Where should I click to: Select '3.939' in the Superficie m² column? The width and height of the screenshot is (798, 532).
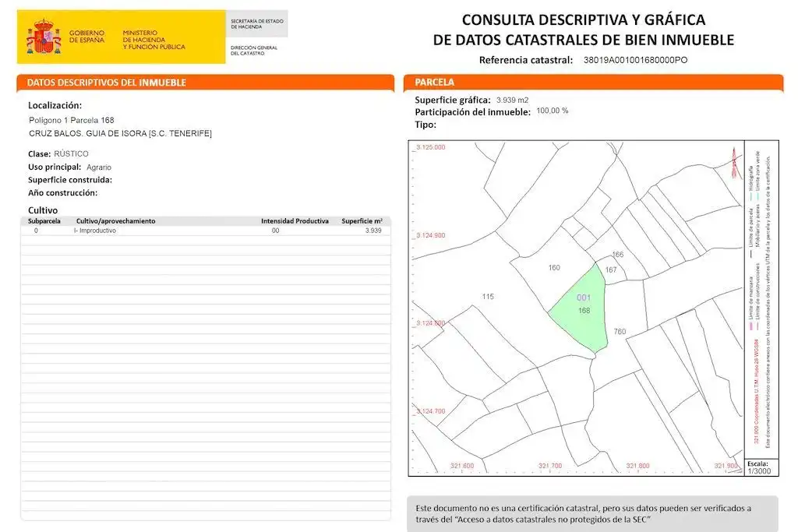(x=373, y=231)
